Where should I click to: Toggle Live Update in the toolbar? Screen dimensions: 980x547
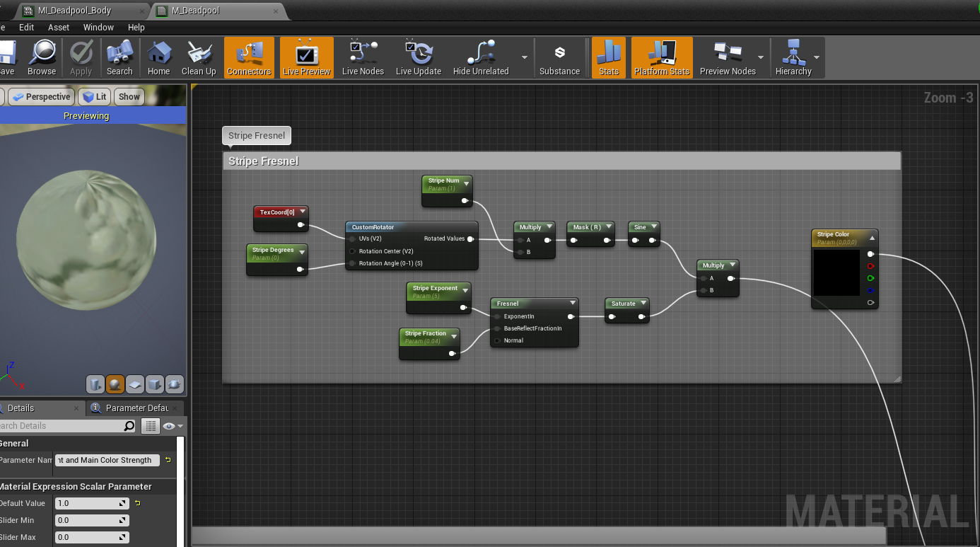click(x=419, y=57)
